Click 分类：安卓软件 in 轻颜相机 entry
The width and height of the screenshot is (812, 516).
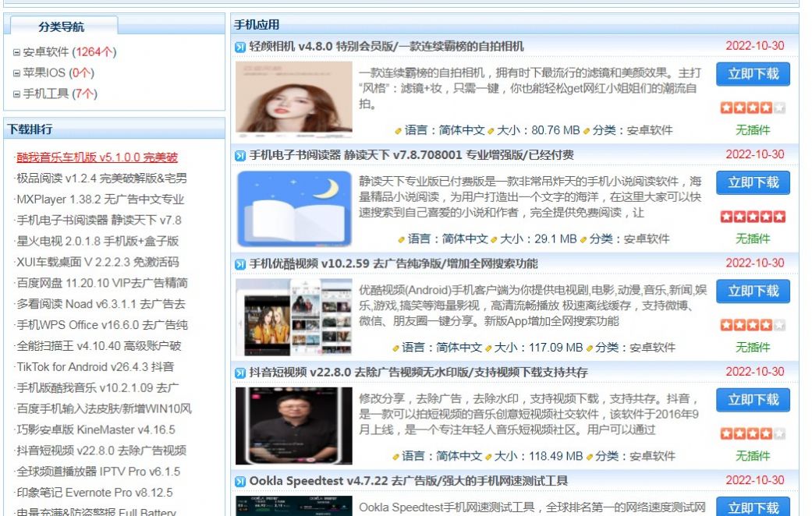click(x=633, y=130)
